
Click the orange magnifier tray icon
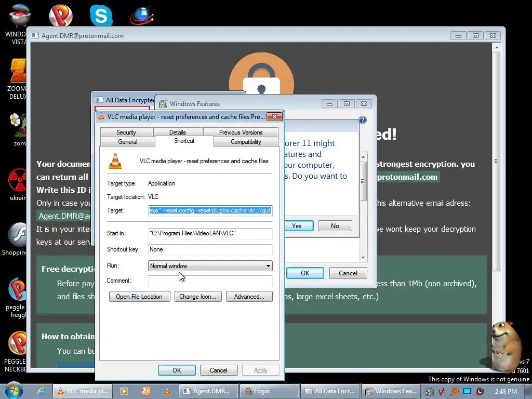(454, 392)
